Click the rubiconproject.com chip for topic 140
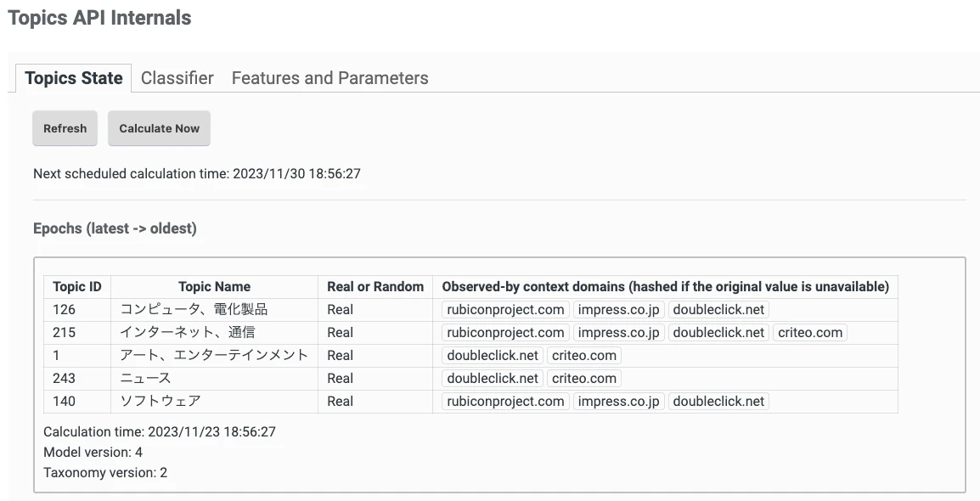The image size is (980, 501). [505, 401]
